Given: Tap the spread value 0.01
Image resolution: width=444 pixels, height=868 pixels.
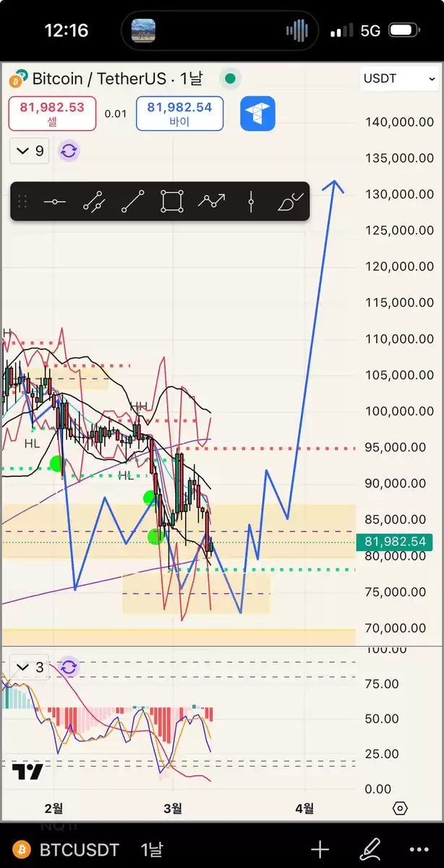Looking at the screenshot, I should click(116, 114).
